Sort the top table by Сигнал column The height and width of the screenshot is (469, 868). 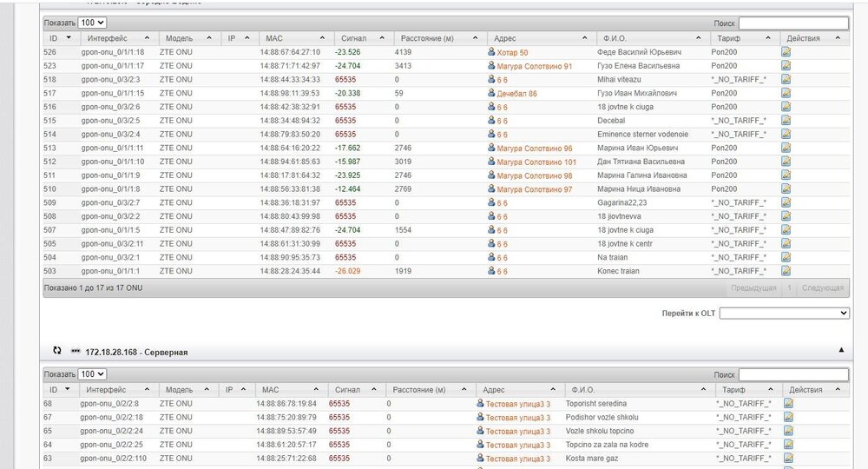[363, 39]
